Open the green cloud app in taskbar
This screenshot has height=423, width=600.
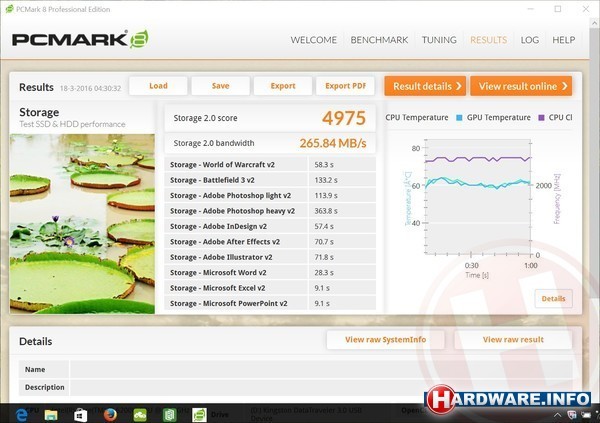pos(140,415)
